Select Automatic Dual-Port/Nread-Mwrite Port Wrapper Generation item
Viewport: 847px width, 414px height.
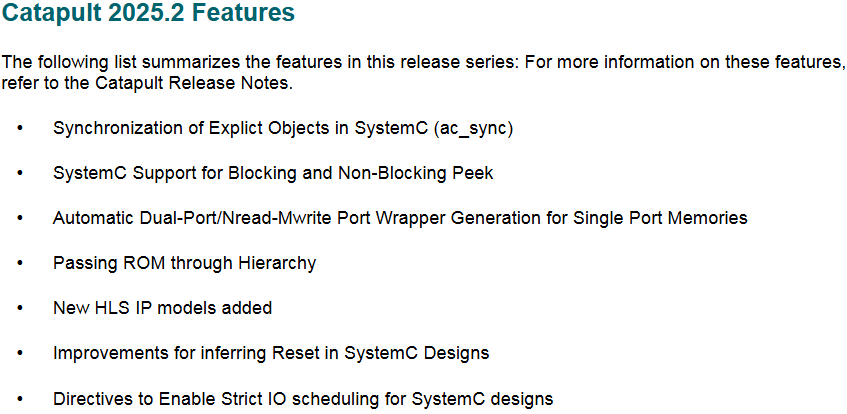pyautogui.click(x=400, y=218)
